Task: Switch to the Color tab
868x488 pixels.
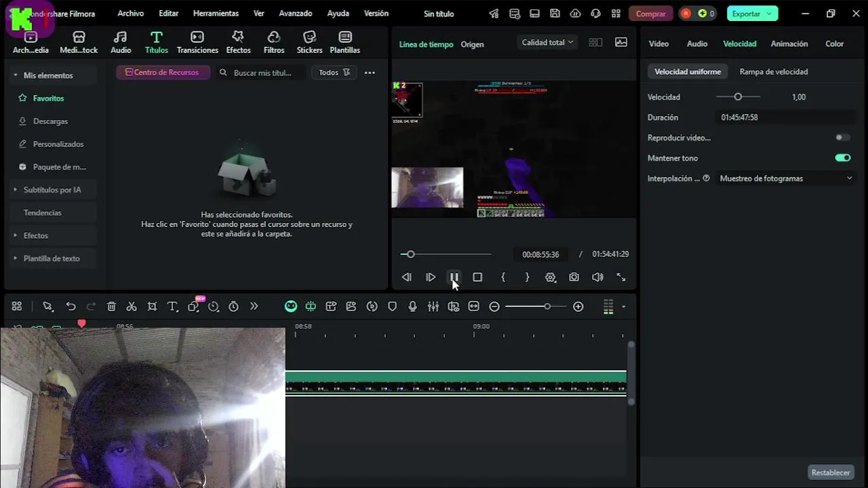Action: tap(834, 43)
